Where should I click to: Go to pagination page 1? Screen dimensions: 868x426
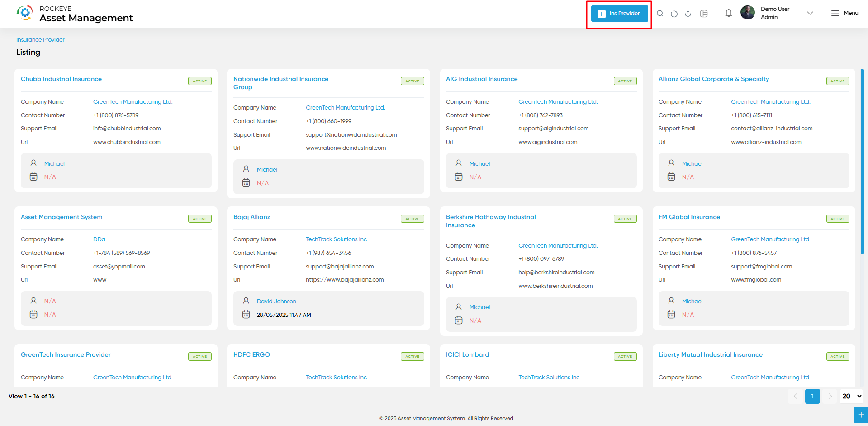[812, 396]
